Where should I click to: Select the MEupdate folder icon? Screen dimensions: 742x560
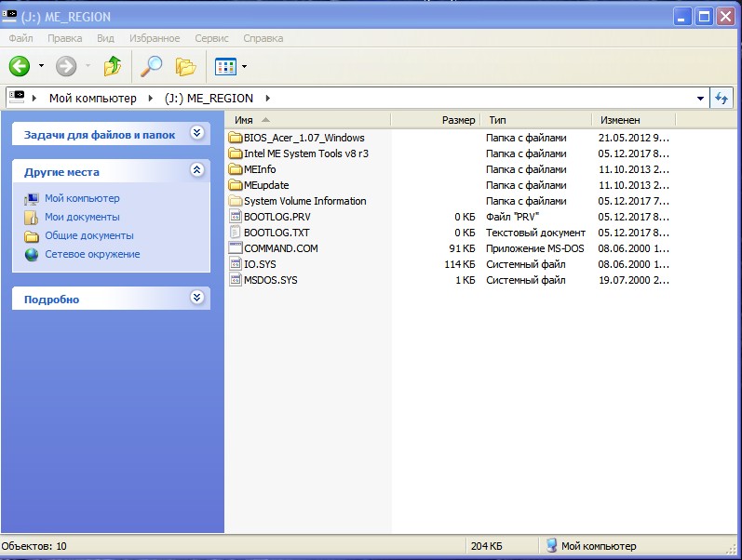tap(236, 185)
